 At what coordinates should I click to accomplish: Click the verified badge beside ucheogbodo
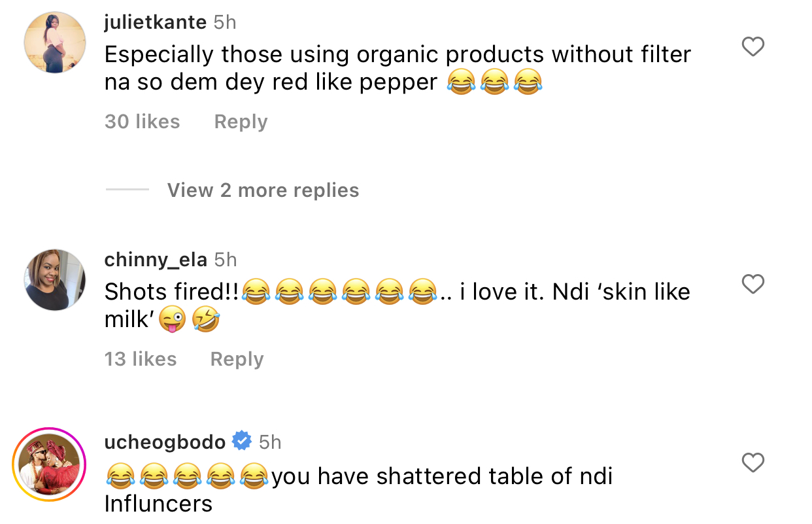(x=242, y=442)
